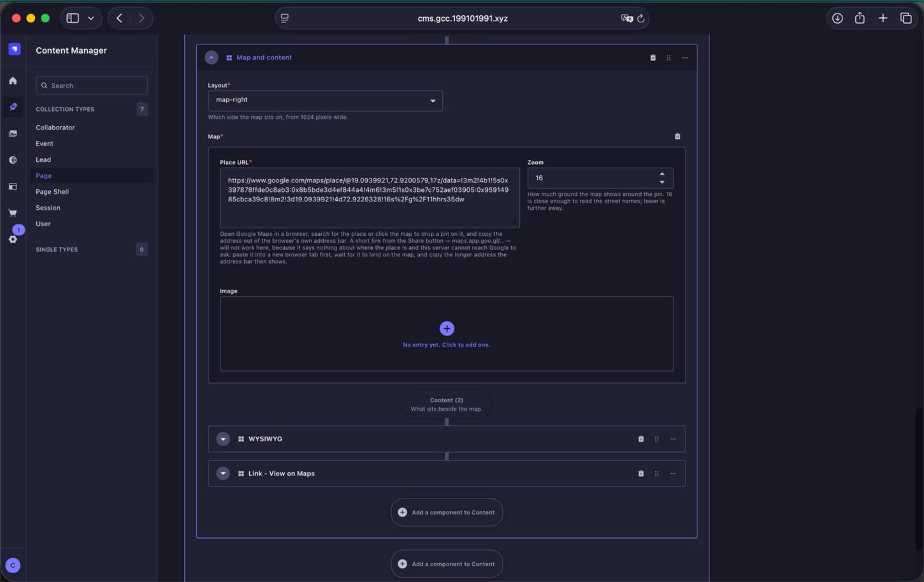Collapse the Map and content component
924x582 pixels.
(212, 57)
